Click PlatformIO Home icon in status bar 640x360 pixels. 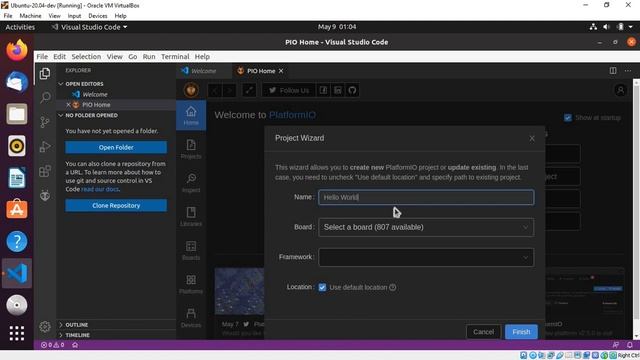[x=75, y=345]
